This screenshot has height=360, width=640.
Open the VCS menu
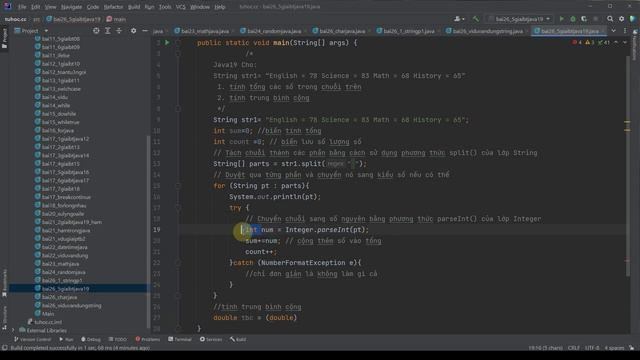click(180, 7)
